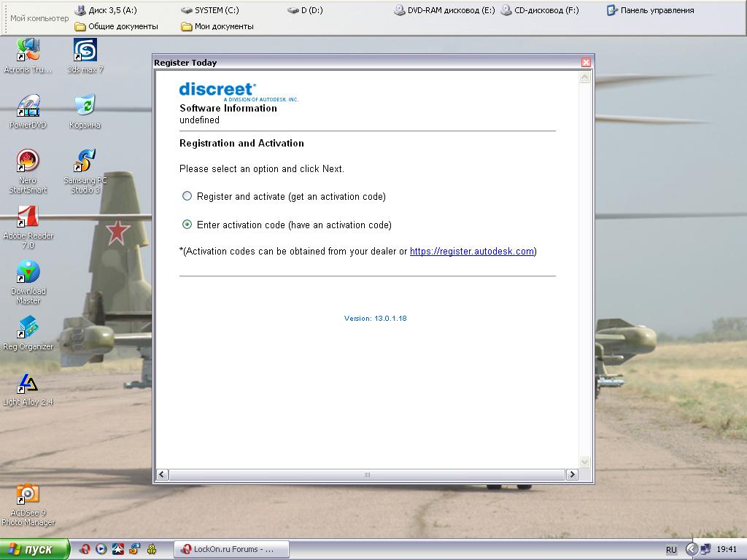747x560 pixels.
Task: Open DVD-RAM дисковод (E:) drive
Action: coord(444,10)
